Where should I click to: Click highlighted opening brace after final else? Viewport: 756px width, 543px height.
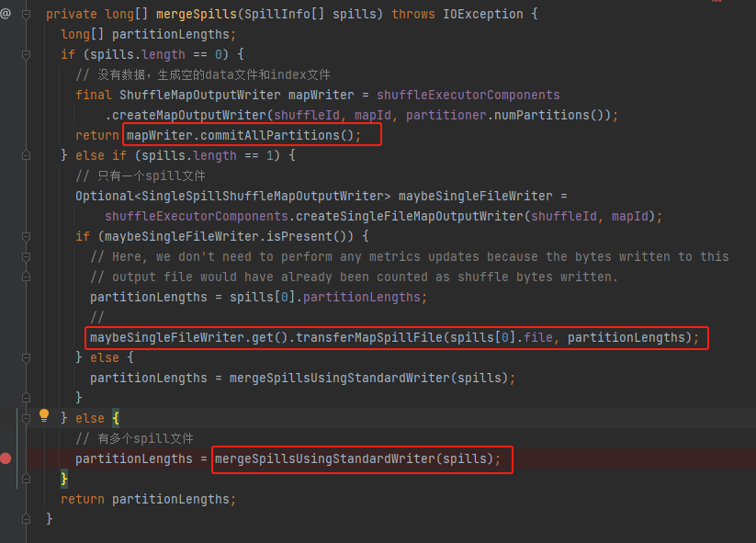[x=116, y=418]
